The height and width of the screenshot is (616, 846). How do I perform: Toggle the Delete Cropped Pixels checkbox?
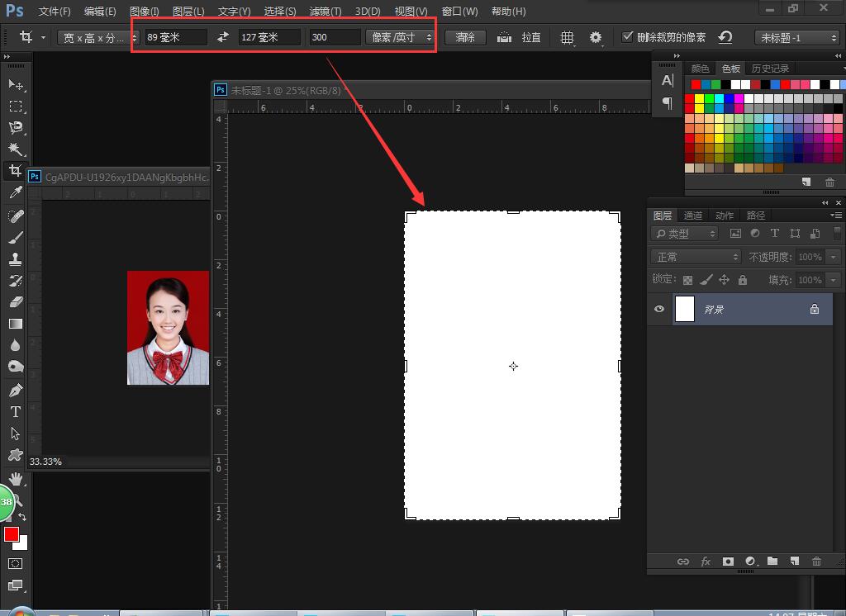point(627,37)
